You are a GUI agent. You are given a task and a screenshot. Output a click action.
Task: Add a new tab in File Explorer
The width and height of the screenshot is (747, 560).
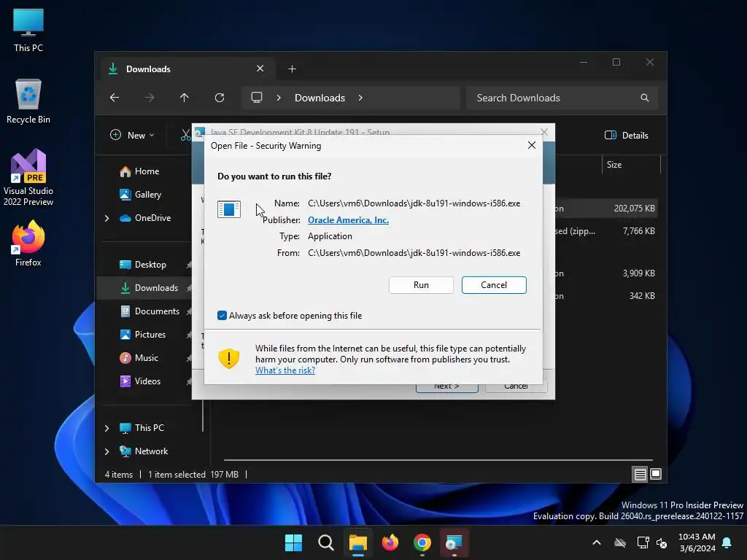(x=292, y=69)
